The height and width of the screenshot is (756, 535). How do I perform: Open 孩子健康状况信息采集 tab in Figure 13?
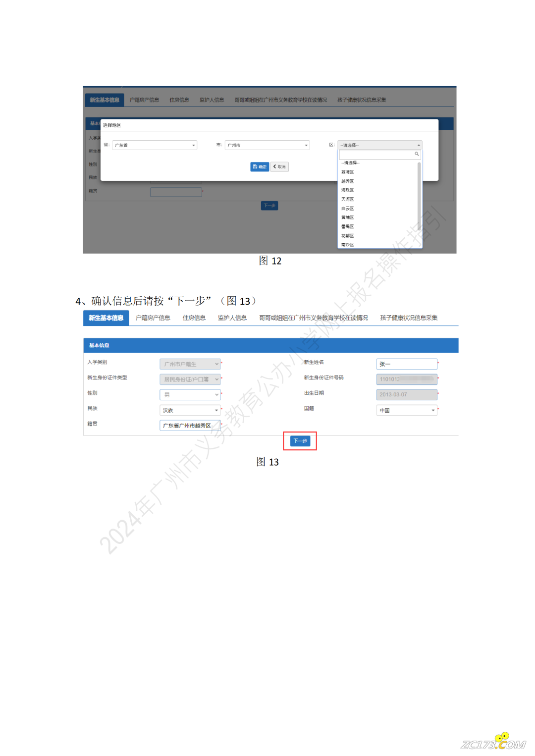tap(409, 318)
